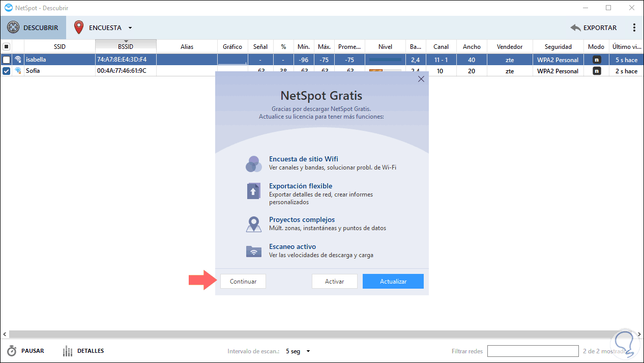
Task: Click the Escaneo activo folder icon
Action: click(253, 251)
